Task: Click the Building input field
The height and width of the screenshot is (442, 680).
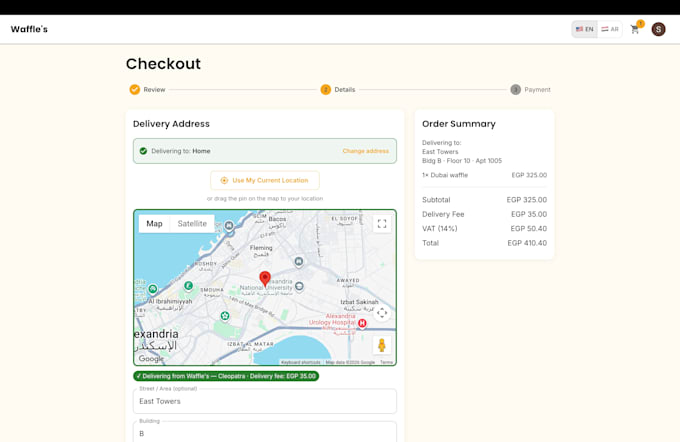Action: tap(265, 432)
